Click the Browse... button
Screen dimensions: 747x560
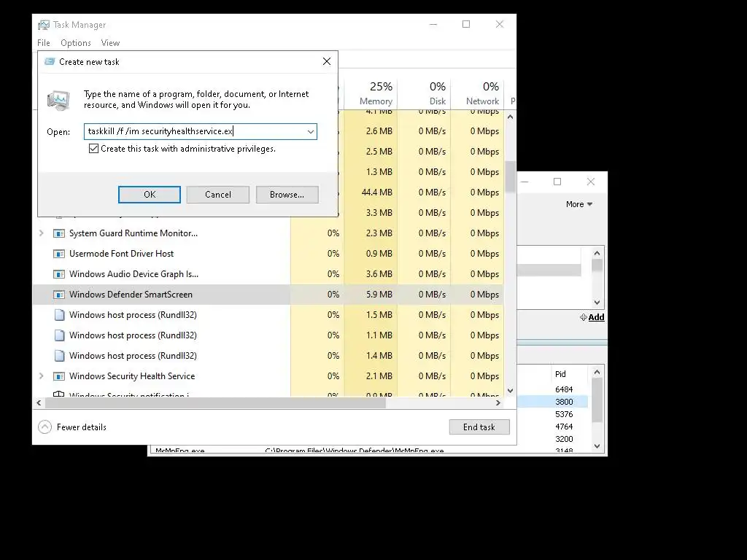point(287,194)
